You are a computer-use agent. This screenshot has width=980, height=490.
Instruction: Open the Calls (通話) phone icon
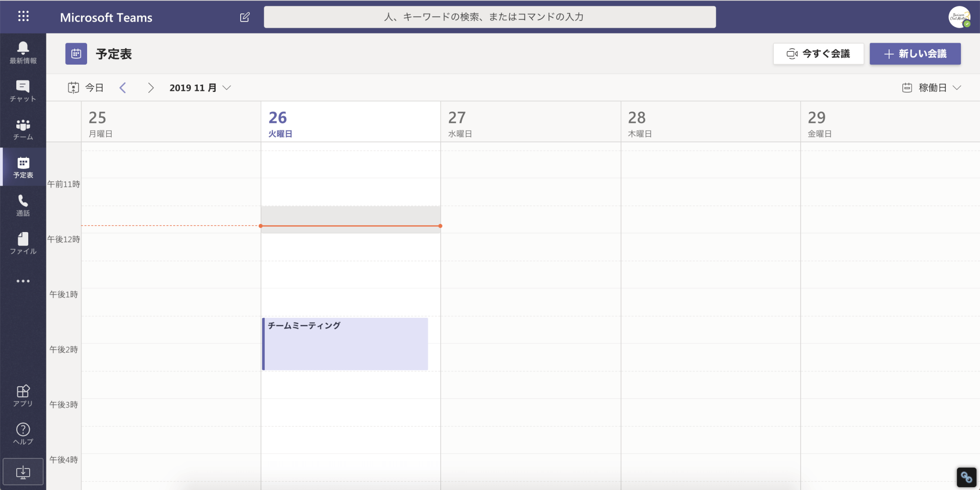[23, 205]
